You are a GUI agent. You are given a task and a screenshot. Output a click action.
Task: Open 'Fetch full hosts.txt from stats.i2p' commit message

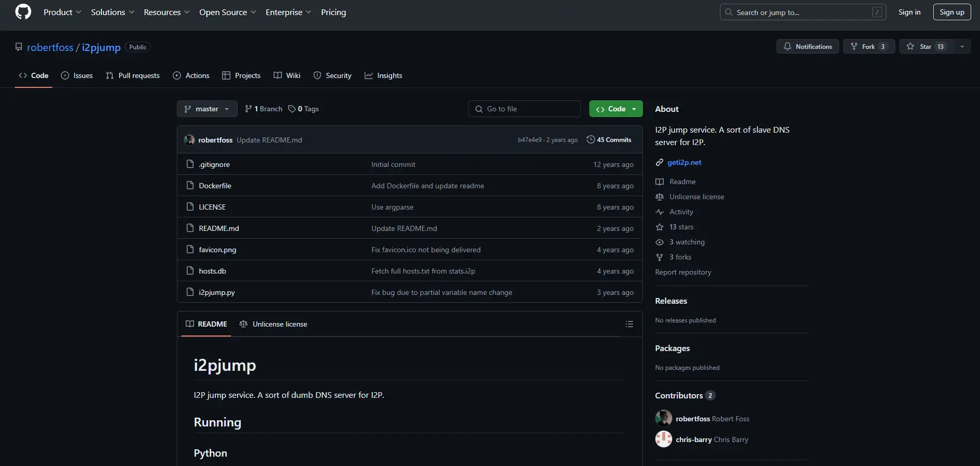(x=423, y=271)
